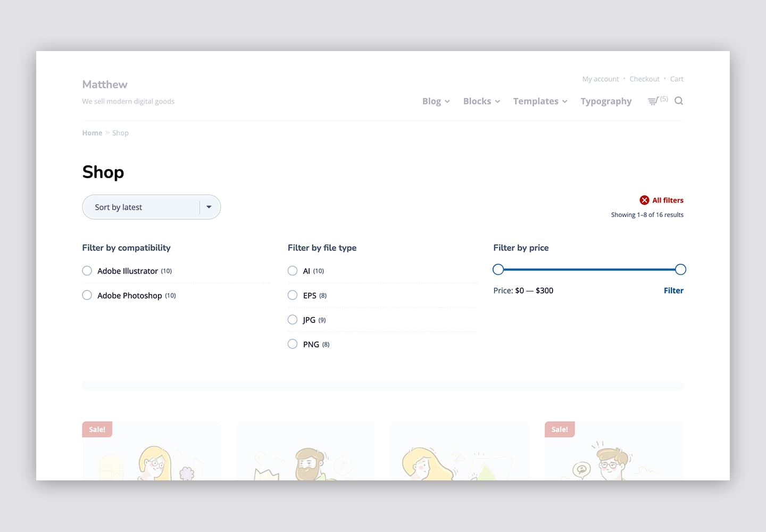The height and width of the screenshot is (532, 766).
Task: Select the EPS file type filter
Action: click(293, 295)
